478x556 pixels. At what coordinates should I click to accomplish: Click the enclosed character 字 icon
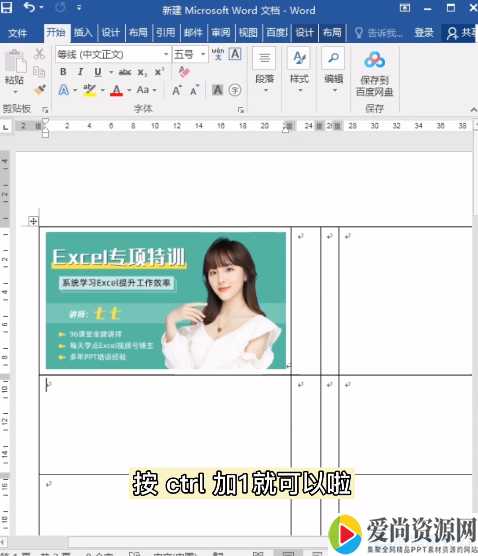click(235, 90)
